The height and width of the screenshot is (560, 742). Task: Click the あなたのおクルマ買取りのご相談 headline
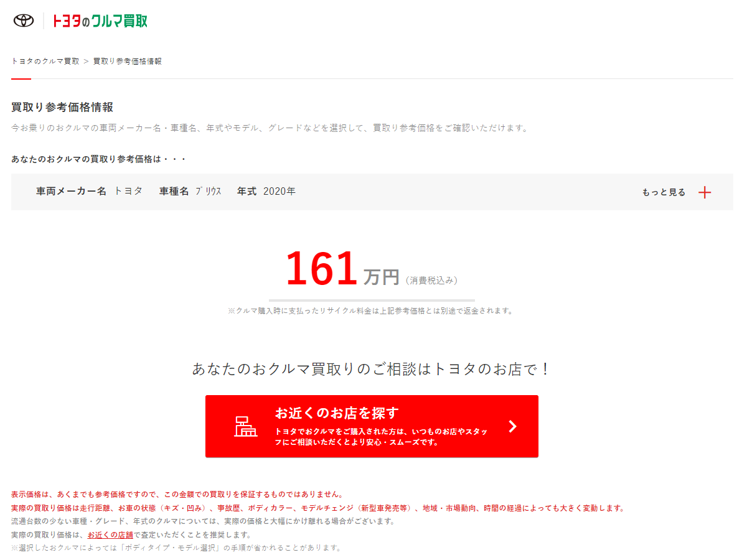371,369
